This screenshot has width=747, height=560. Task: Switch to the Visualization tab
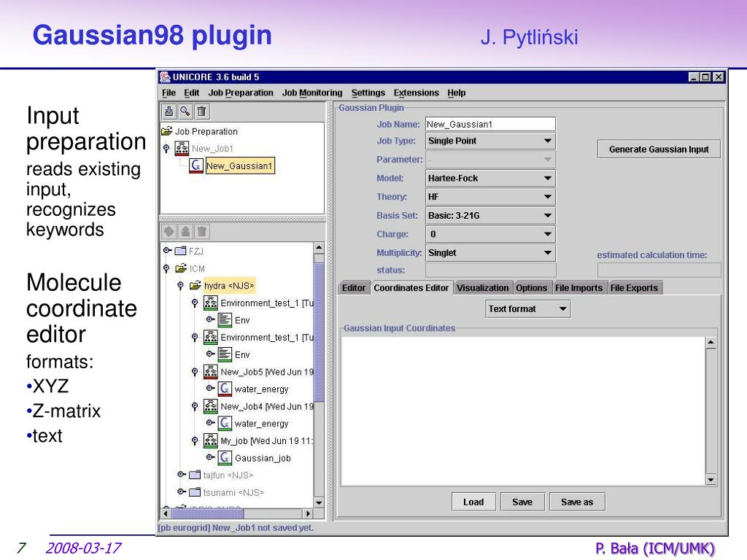[483, 287]
